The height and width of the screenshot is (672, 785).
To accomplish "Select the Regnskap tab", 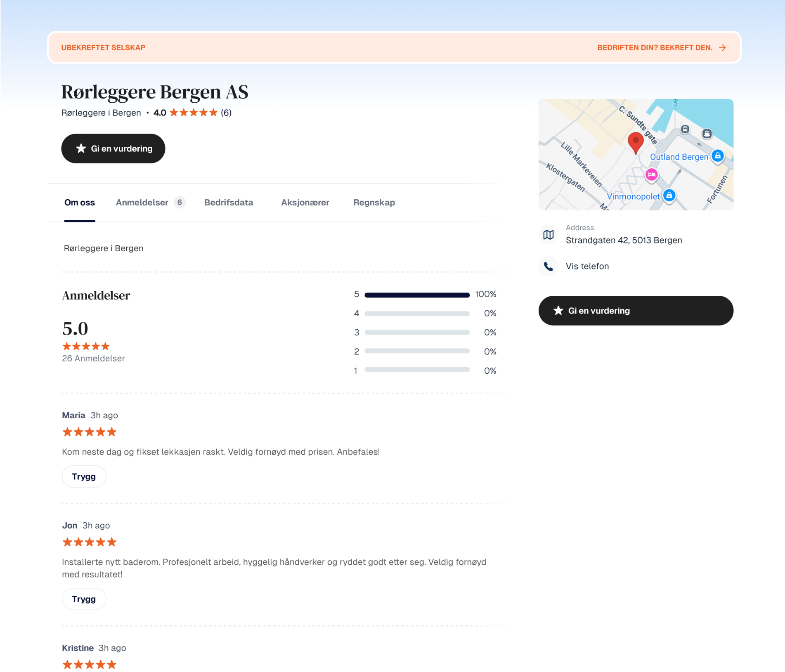I will coord(374,203).
